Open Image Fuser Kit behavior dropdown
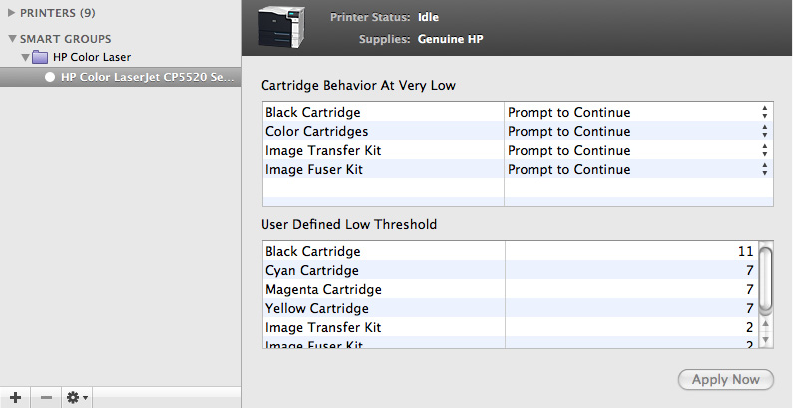 764,170
